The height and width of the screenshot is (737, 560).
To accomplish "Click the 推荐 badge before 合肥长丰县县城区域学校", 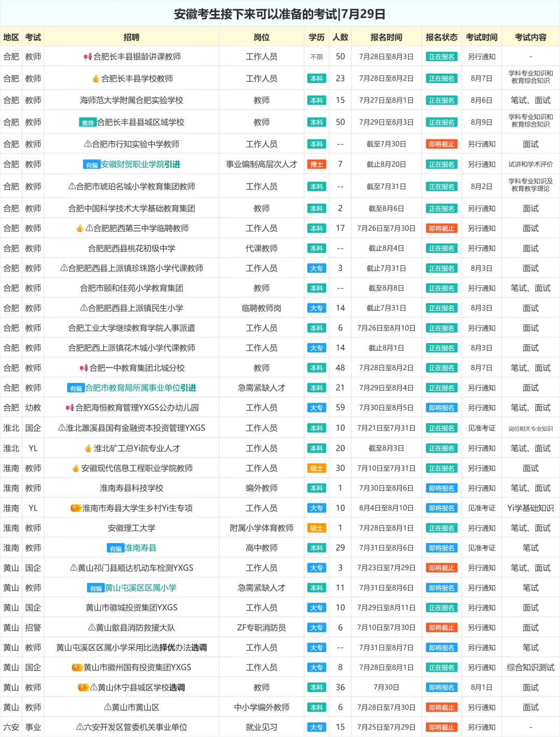I will (x=88, y=122).
